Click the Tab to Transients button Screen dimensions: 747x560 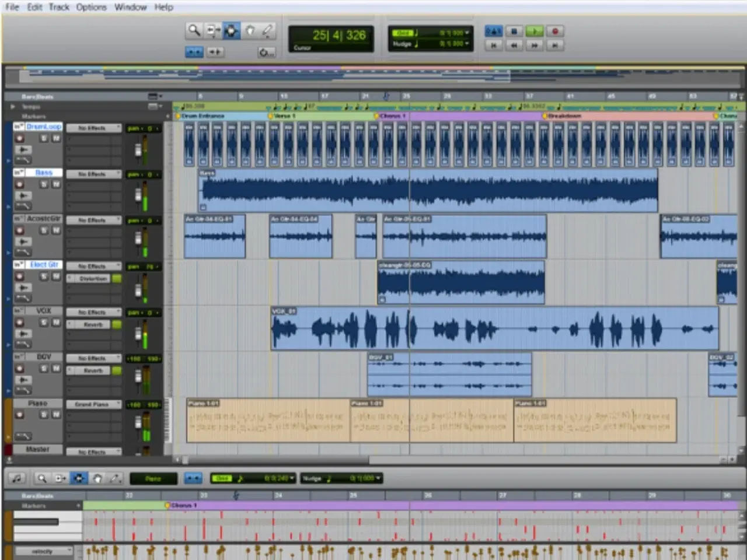click(215, 52)
